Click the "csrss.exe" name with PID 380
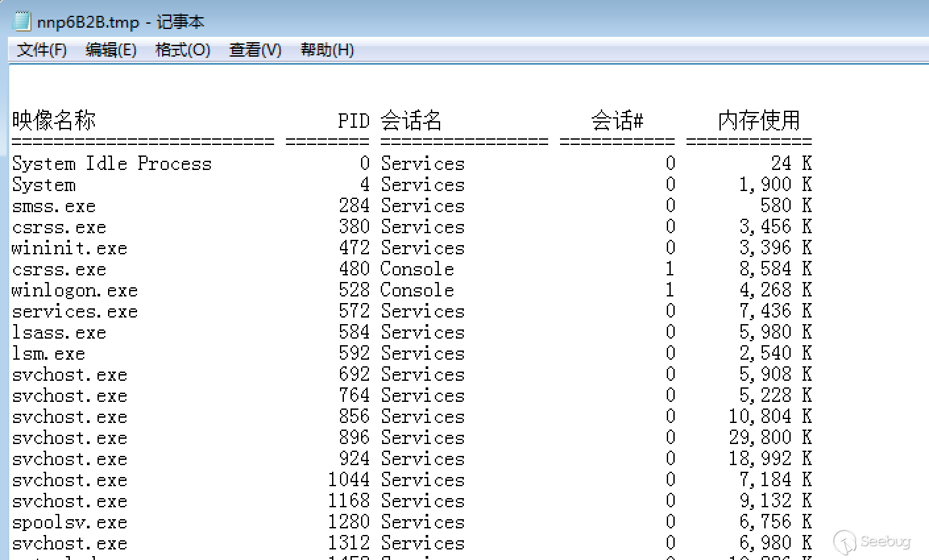This screenshot has height=560, width=929. [x=59, y=227]
